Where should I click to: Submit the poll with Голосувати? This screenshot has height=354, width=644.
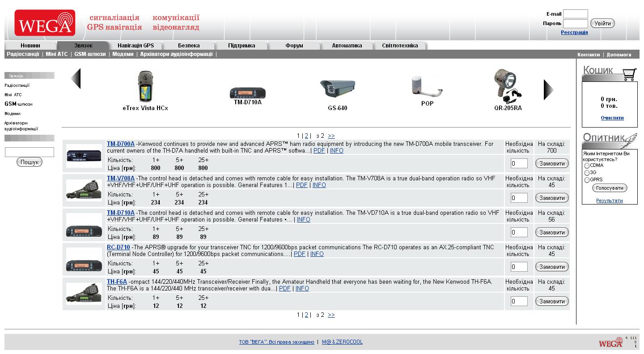tap(610, 188)
